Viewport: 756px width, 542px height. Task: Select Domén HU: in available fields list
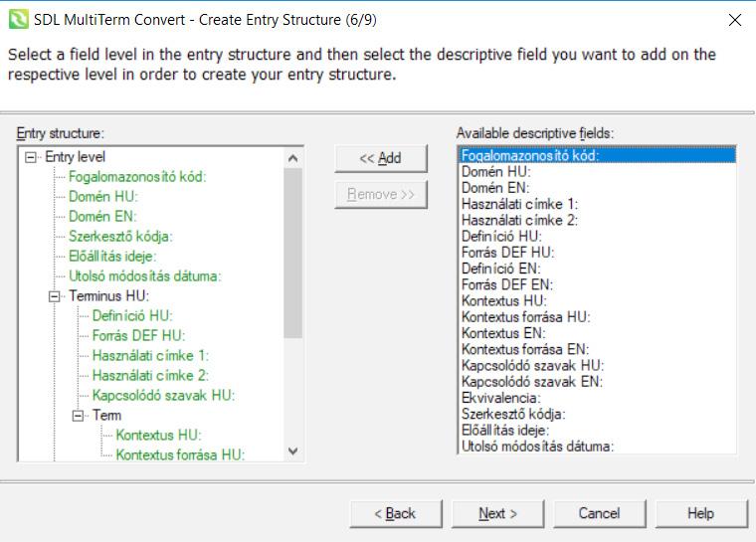tap(597, 172)
